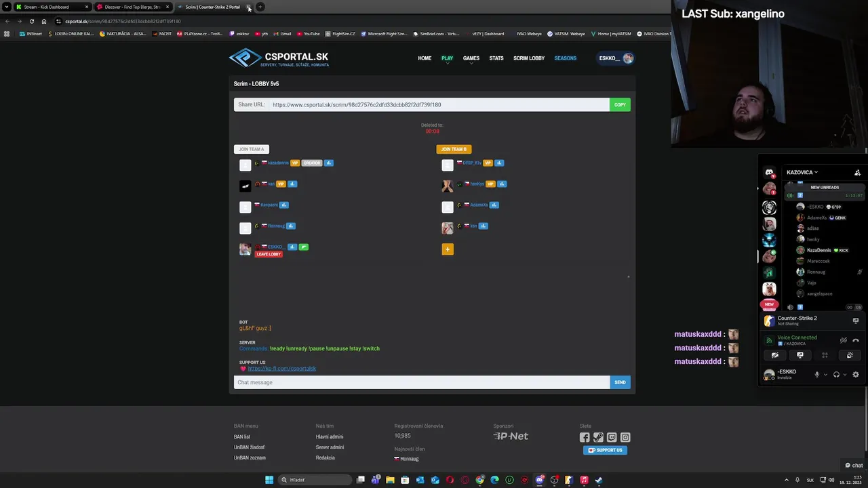
Task: Open the ko-fi support link in chat
Action: click(281, 369)
